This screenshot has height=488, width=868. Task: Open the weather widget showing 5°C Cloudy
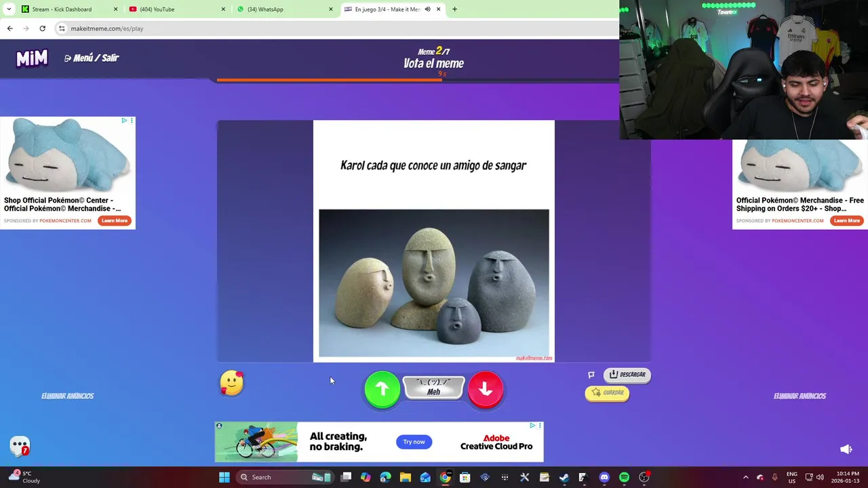pos(24,477)
